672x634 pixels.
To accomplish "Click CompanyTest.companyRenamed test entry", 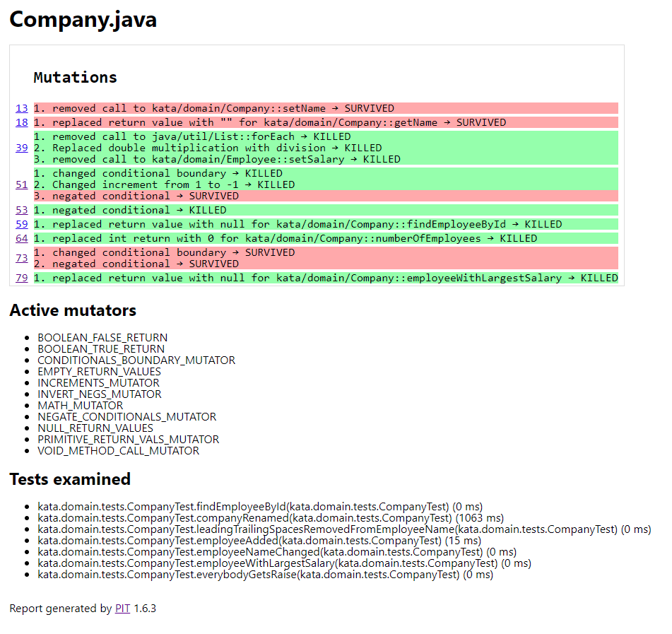I will [x=271, y=518].
